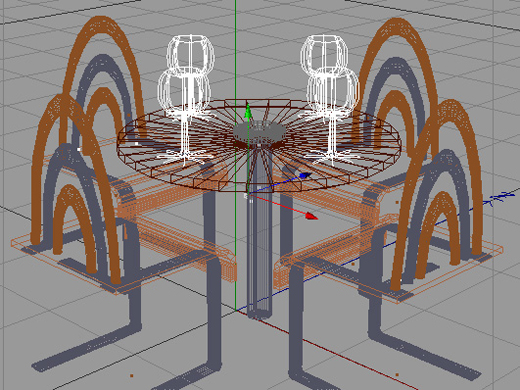Select the round wireframe table top

(259, 146)
